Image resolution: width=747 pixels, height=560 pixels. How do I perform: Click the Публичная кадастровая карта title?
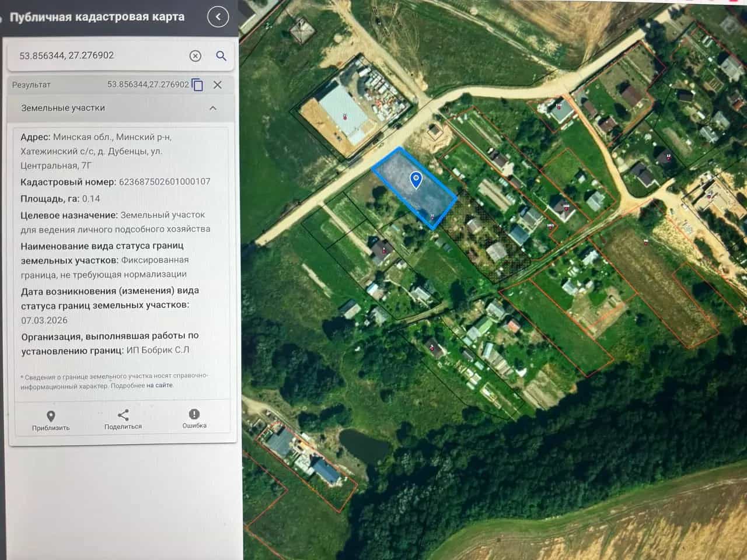tap(97, 17)
